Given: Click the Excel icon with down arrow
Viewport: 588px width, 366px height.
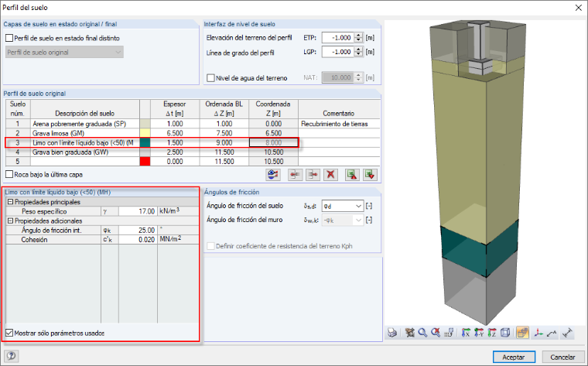Looking at the screenshot, I should 370,175.
